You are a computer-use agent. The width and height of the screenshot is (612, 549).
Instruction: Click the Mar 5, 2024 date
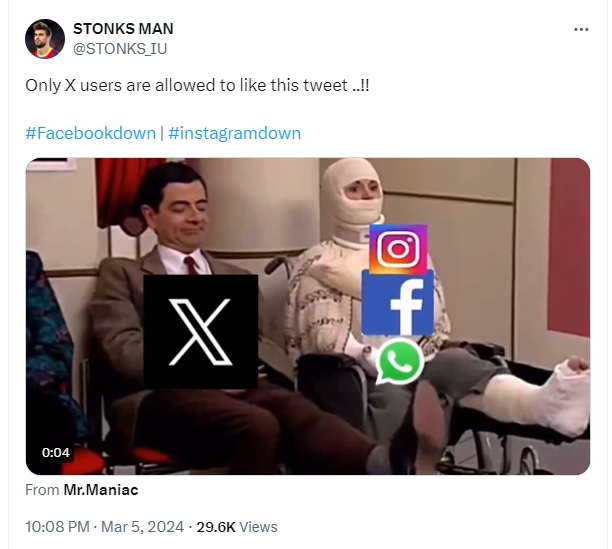(x=142, y=527)
